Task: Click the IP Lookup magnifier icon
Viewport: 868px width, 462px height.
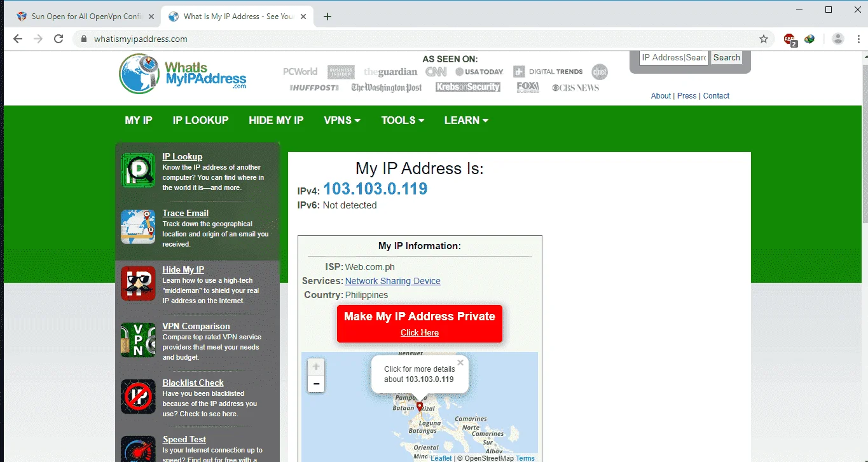Action: pyautogui.click(x=138, y=170)
